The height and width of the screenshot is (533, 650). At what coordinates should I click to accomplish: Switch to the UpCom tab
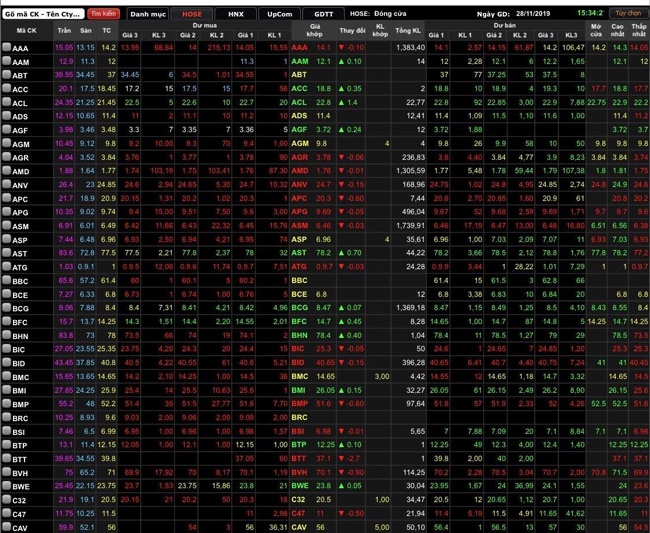point(280,15)
